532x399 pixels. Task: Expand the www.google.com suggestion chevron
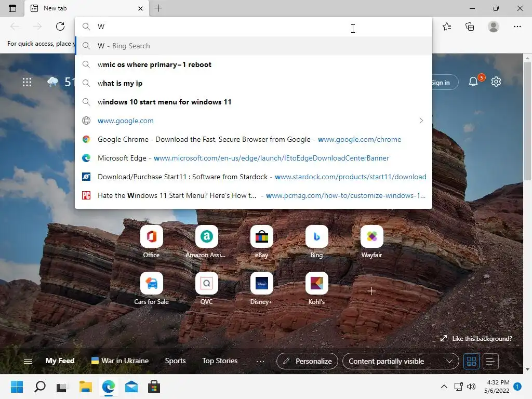421,121
